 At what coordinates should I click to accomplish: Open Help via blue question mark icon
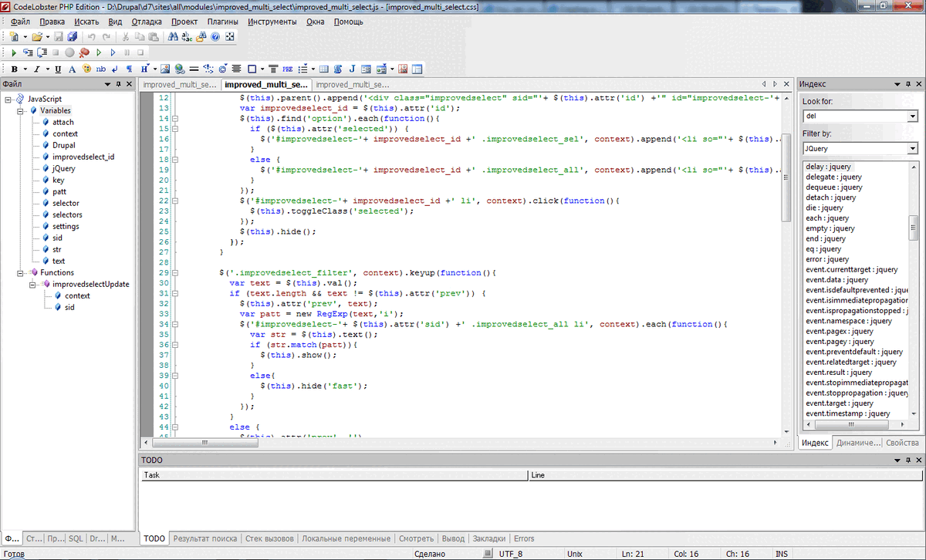pos(215,36)
